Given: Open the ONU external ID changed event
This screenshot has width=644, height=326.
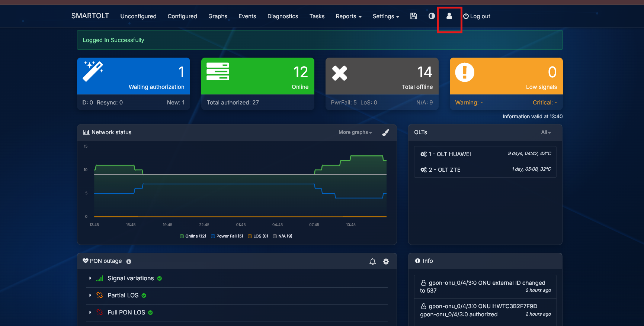Looking at the screenshot, I should coord(485,287).
